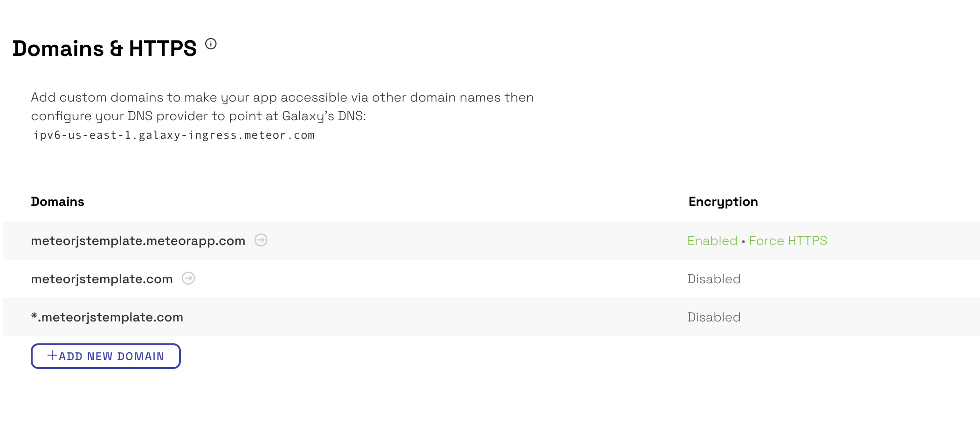Viewport: 980px width, 423px height.
Task: Click Disabled status for *.meteorjstemplate.com wildcard
Action: 714,317
